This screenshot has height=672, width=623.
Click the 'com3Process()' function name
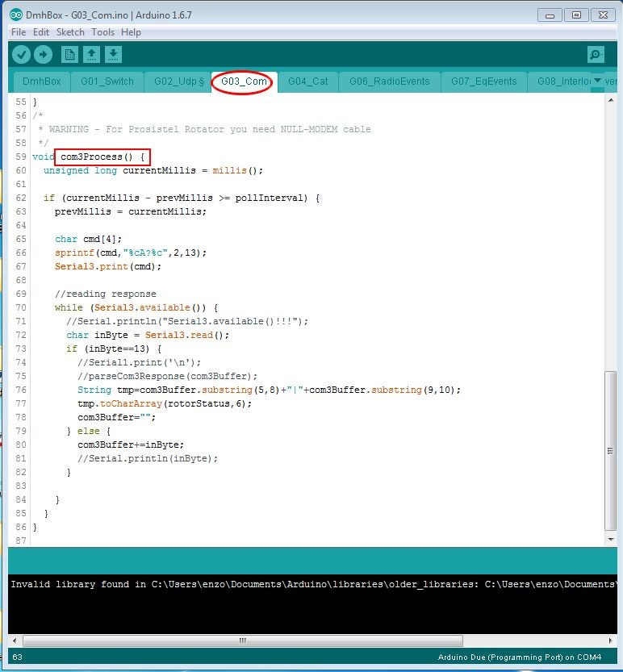point(97,157)
